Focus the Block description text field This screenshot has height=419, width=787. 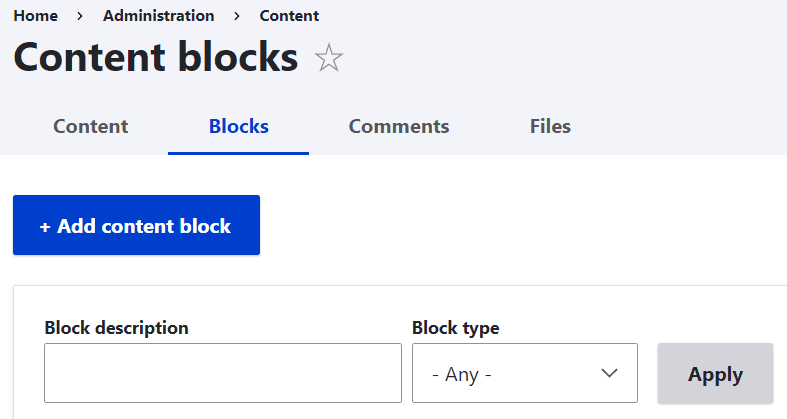[222, 373]
